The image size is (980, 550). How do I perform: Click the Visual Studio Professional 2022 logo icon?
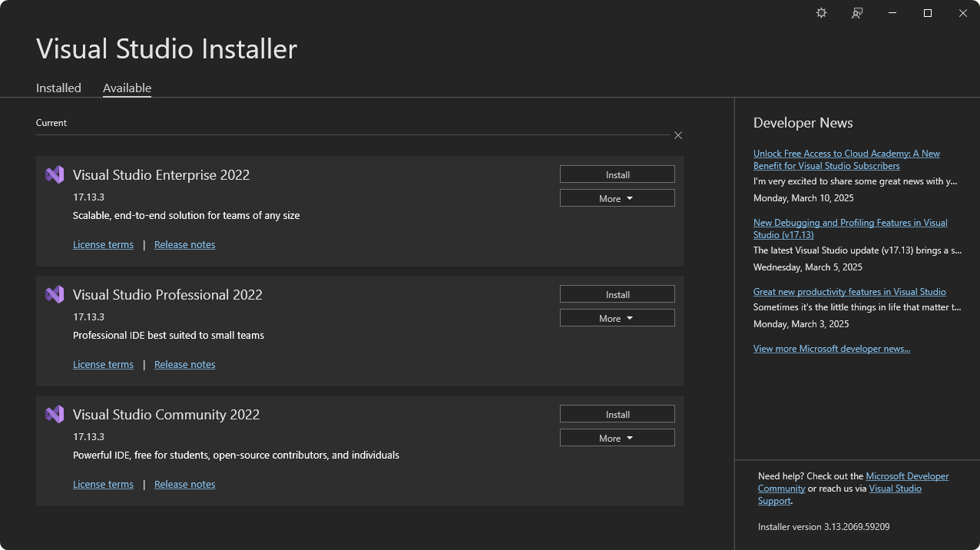(x=55, y=294)
